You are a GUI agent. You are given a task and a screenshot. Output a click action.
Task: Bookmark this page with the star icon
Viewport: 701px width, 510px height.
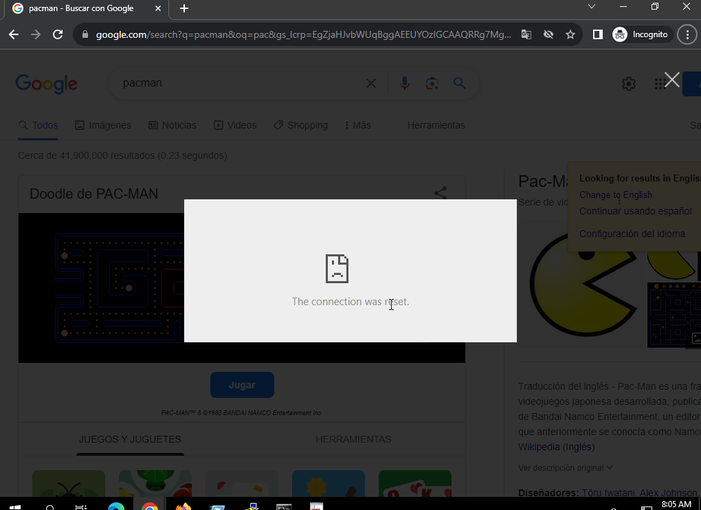pyautogui.click(x=570, y=34)
